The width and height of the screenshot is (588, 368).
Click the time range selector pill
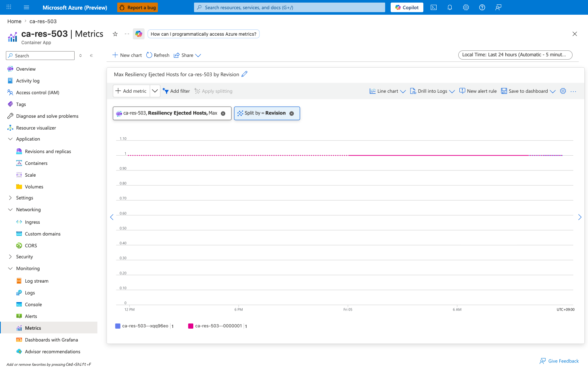point(515,55)
